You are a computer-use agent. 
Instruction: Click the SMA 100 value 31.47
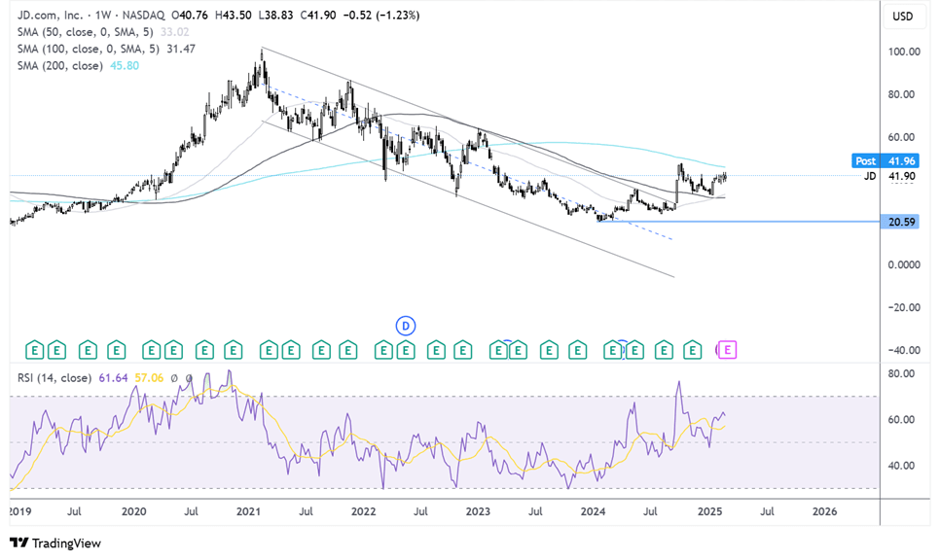[181, 49]
